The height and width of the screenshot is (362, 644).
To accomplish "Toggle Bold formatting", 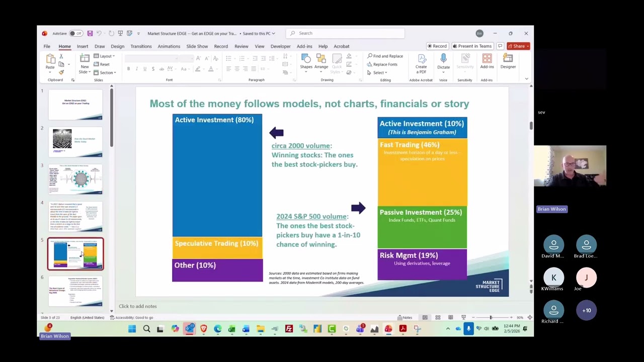I will click(x=128, y=69).
